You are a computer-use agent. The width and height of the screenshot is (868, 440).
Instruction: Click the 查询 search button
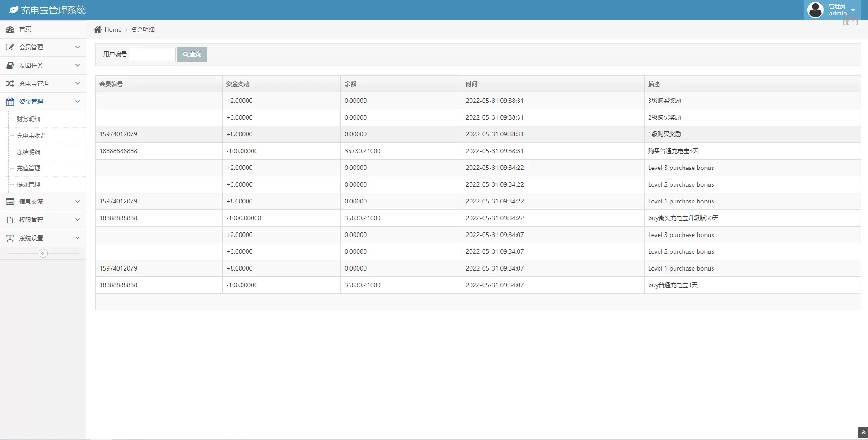192,54
